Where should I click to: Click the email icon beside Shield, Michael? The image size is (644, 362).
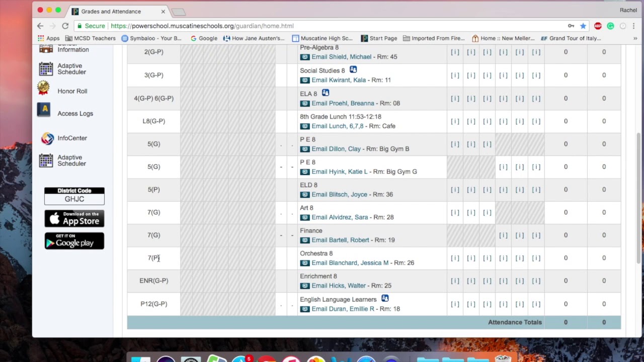click(x=304, y=57)
